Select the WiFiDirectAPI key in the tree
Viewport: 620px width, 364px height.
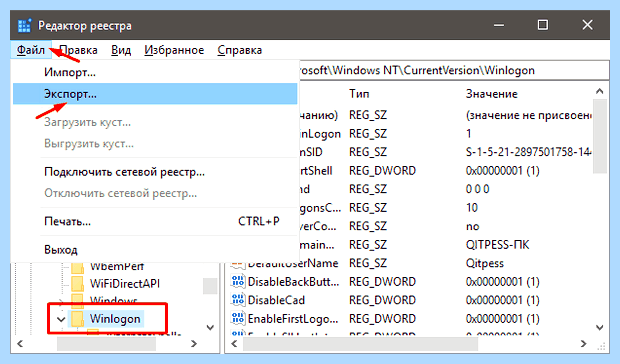[x=125, y=284]
